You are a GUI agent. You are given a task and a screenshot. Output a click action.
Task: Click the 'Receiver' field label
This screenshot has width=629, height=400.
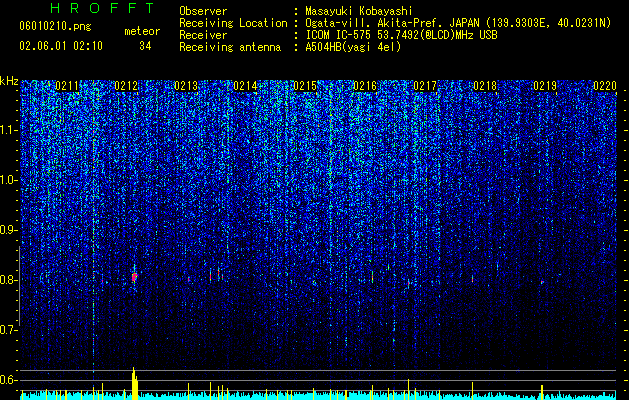tap(203, 35)
